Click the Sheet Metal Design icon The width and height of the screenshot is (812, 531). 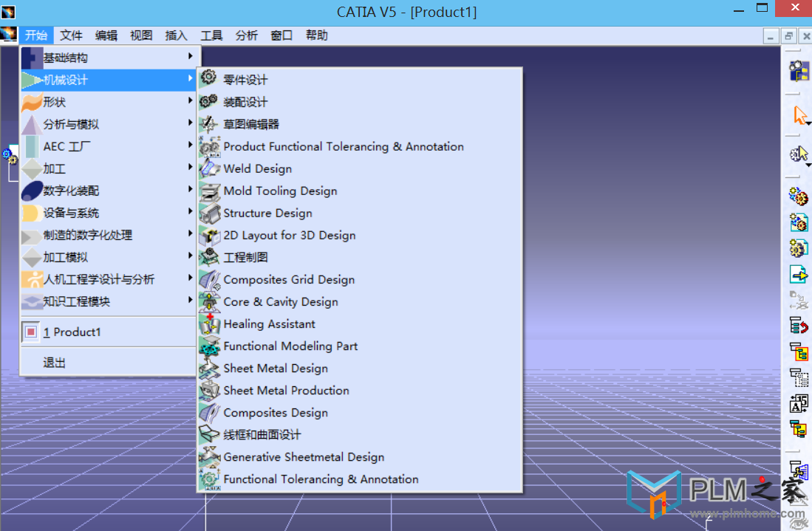(x=209, y=368)
